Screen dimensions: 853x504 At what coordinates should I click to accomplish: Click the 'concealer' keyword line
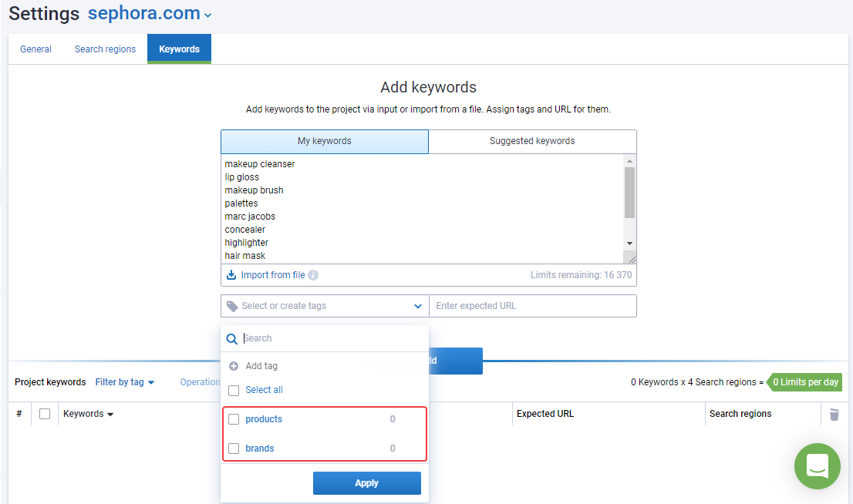244,230
